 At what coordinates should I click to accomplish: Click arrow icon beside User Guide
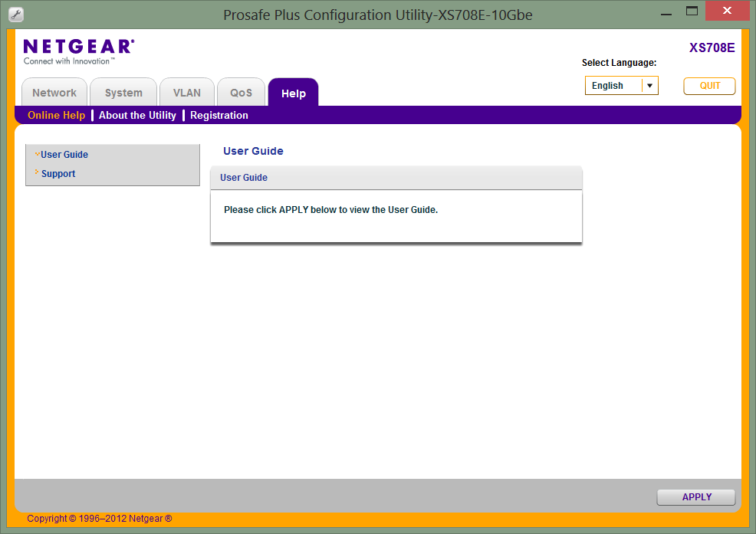(37, 154)
